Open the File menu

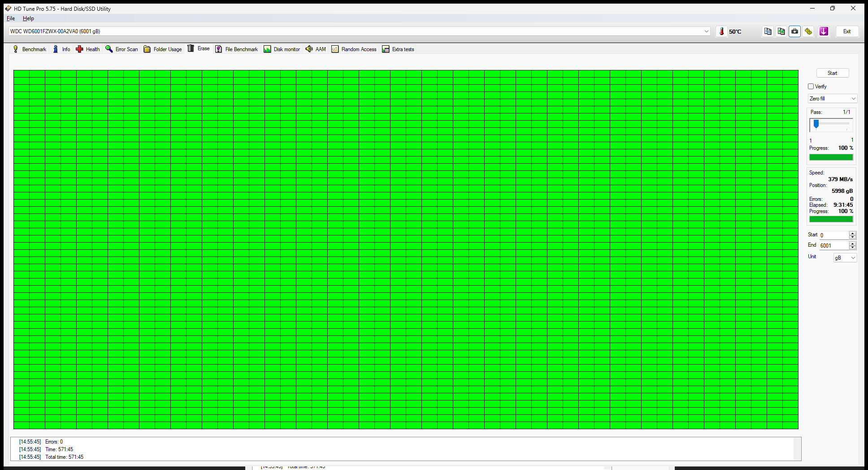pyautogui.click(x=11, y=18)
